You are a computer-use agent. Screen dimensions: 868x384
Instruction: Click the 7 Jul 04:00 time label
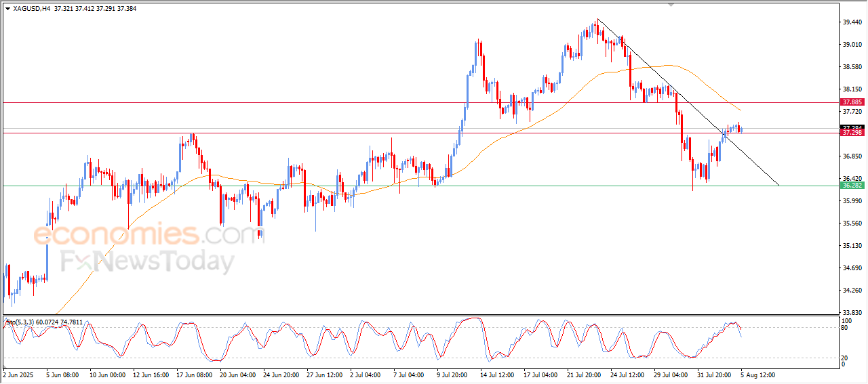click(x=410, y=374)
